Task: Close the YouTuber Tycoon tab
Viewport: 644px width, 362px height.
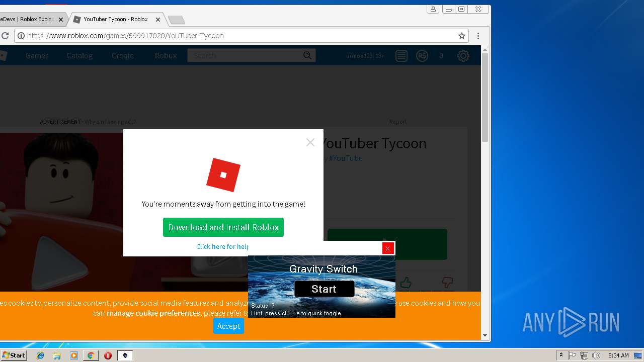Action: click(158, 20)
